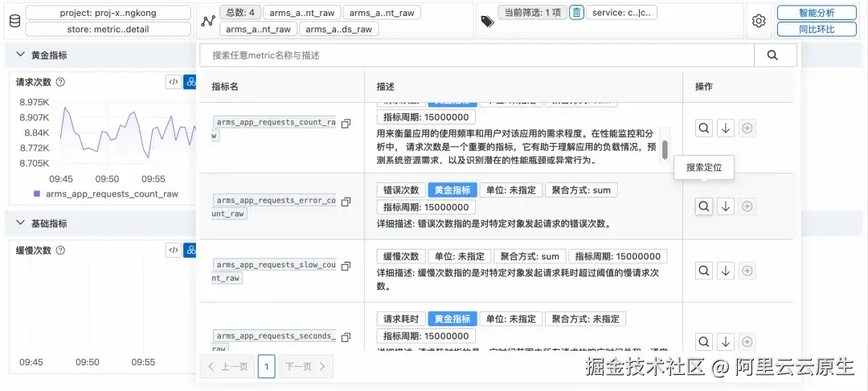This screenshot has width=868, height=391.
Task: Click the 指标名 column header
Action: pos(225,87)
